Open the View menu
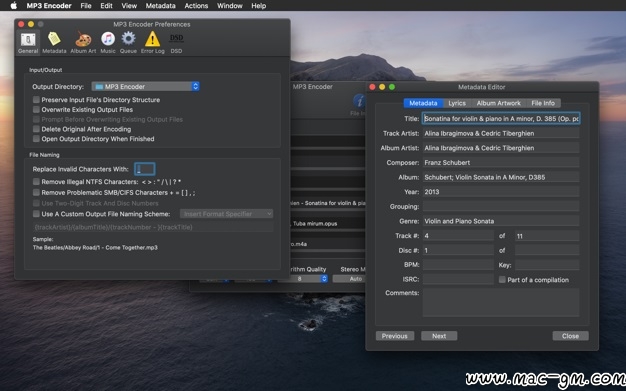The width and height of the screenshot is (626, 391). (x=129, y=6)
